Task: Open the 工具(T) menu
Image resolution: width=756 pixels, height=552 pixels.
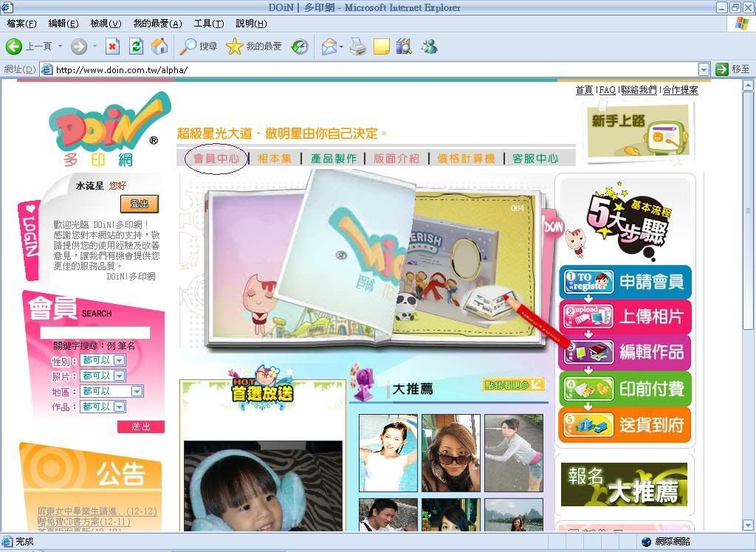Action: (x=208, y=24)
